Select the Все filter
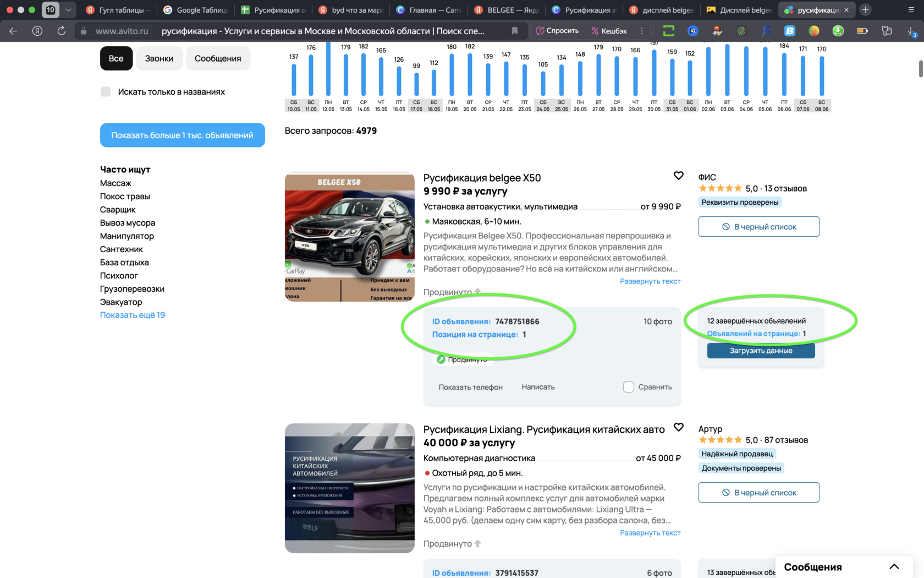Viewport: 924px width, 578px height. [x=116, y=58]
